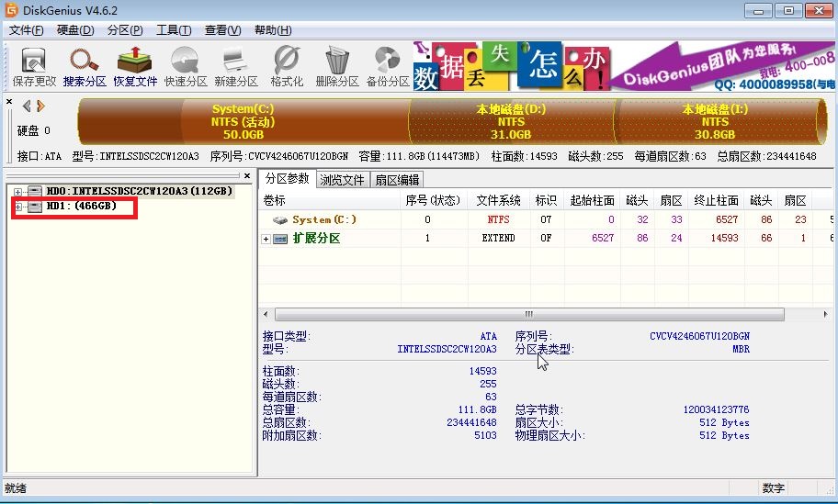Open the 硬盘(D) menu

pyautogui.click(x=75, y=30)
